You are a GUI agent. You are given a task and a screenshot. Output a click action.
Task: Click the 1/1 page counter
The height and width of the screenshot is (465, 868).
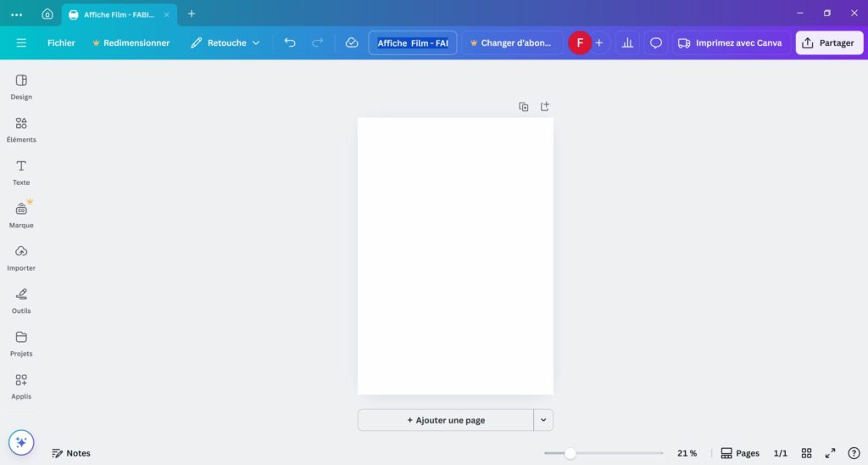point(780,453)
